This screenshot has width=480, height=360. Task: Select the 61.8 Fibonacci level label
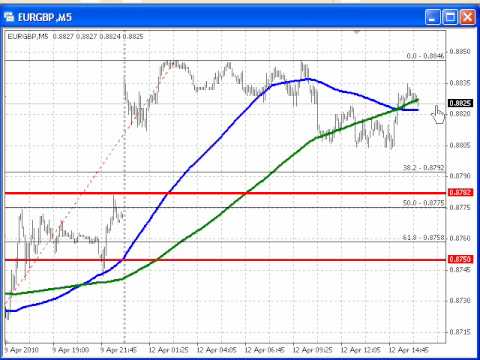tap(423, 237)
